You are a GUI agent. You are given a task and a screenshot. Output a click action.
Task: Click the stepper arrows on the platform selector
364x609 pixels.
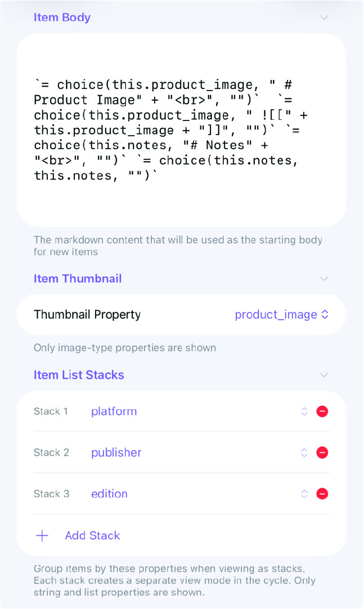pyautogui.click(x=304, y=411)
